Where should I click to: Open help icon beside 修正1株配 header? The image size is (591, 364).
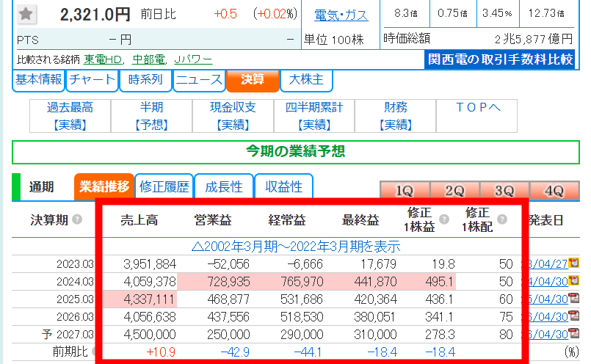pos(502,219)
